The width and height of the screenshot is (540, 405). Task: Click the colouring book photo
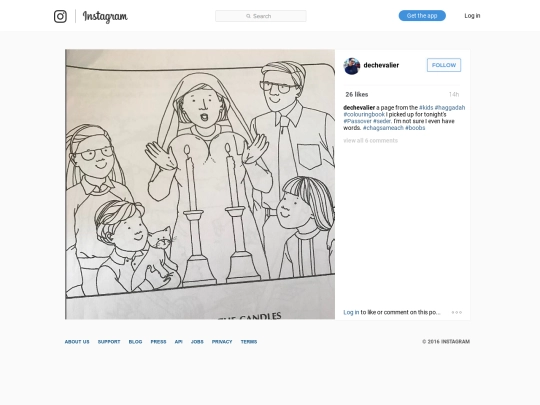(200, 184)
